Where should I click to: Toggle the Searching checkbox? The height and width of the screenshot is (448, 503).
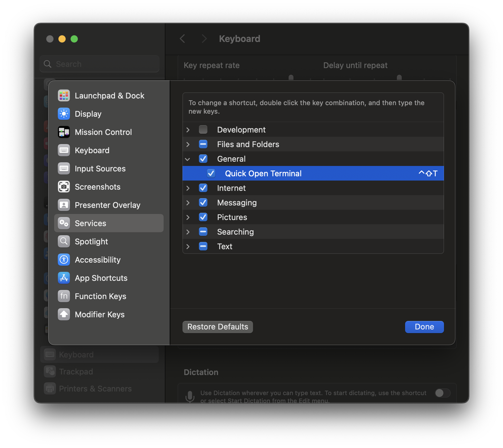pyautogui.click(x=203, y=232)
